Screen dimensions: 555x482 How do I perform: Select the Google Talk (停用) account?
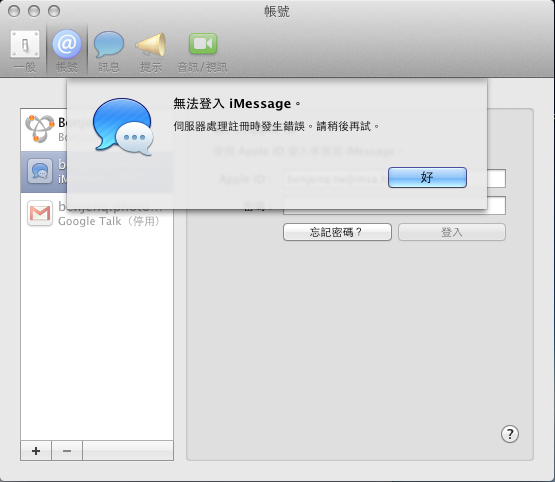(x=97, y=214)
